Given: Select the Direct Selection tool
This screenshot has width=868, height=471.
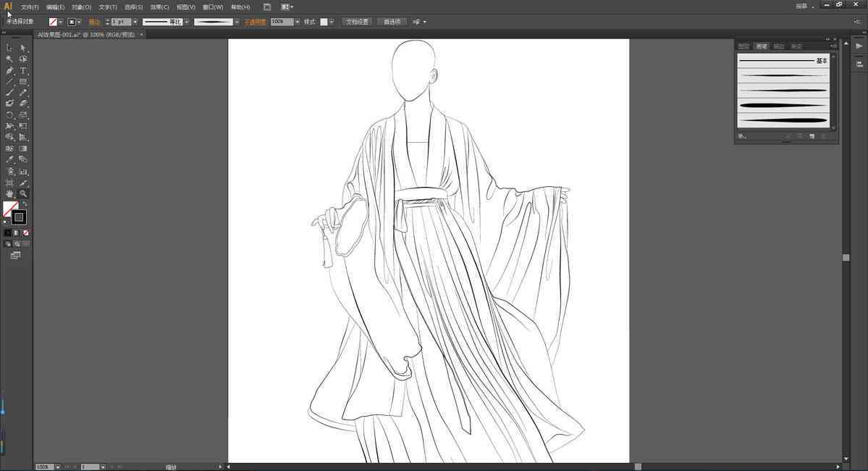Looking at the screenshot, I should [23, 49].
